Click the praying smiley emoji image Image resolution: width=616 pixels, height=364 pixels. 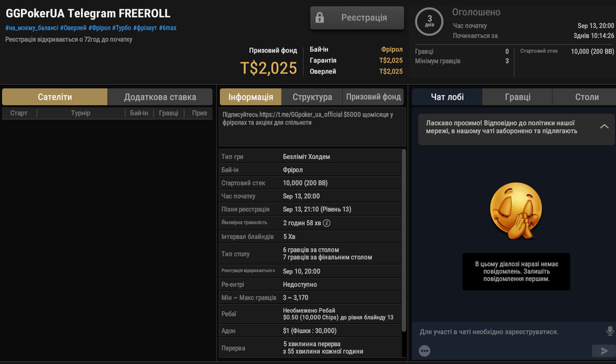pos(516,211)
